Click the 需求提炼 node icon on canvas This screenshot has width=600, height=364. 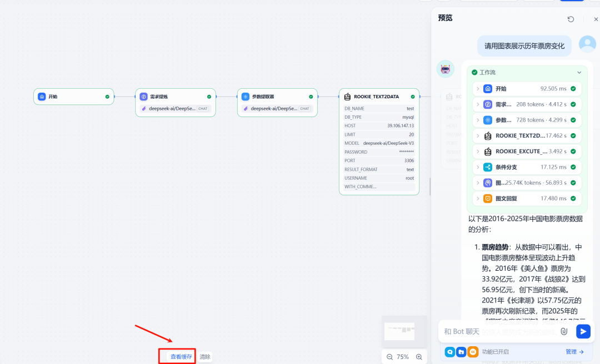pos(143,97)
